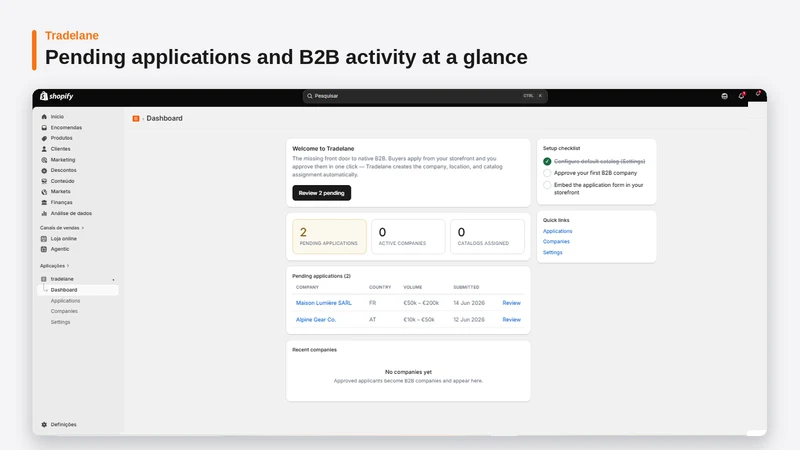The image size is (800, 450).
Task: Click the 'No companies yet' message
Action: click(x=408, y=372)
